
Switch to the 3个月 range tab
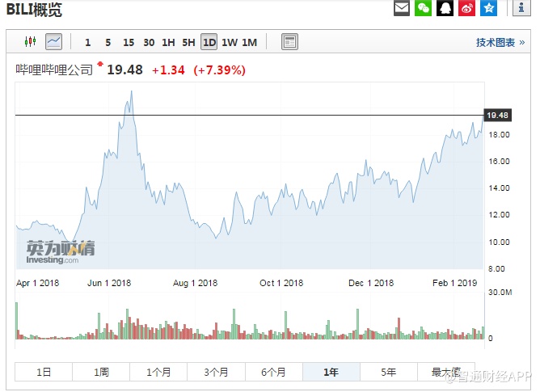(216, 373)
